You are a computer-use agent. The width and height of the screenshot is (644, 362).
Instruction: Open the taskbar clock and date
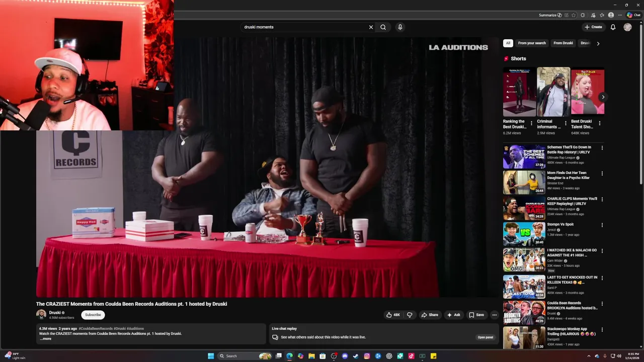pyautogui.click(x=632, y=356)
